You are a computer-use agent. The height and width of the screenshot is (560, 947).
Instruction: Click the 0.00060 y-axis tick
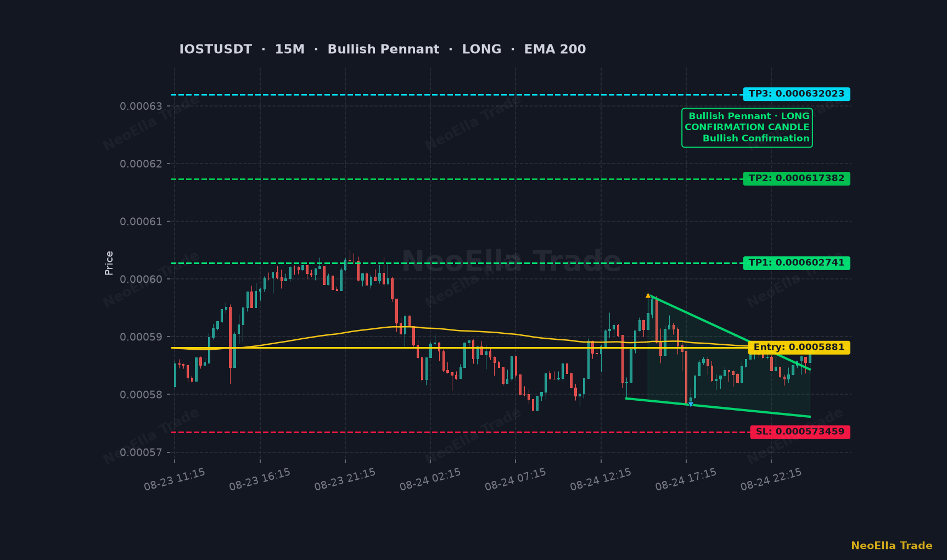click(x=141, y=279)
